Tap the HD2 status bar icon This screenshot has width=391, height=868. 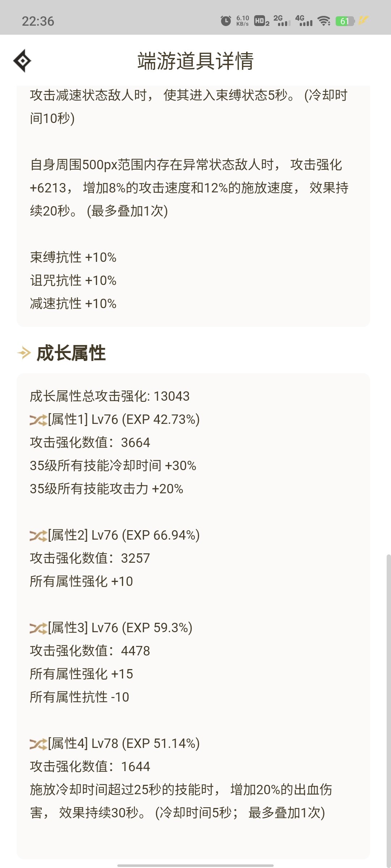[x=262, y=21]
